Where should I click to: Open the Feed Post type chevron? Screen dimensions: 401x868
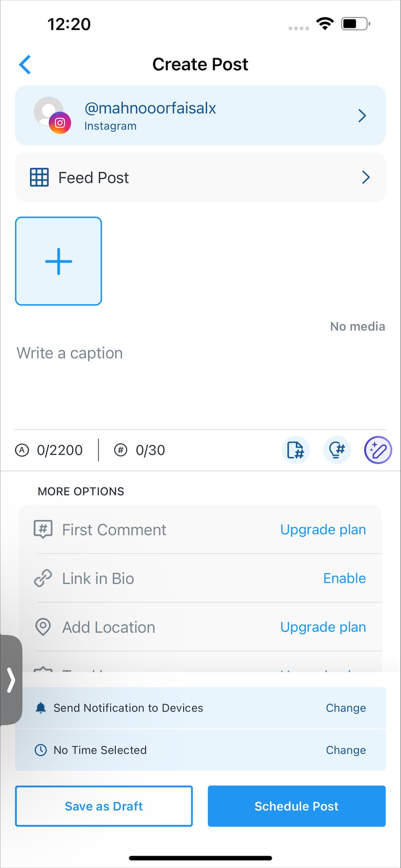click(366, 177)
